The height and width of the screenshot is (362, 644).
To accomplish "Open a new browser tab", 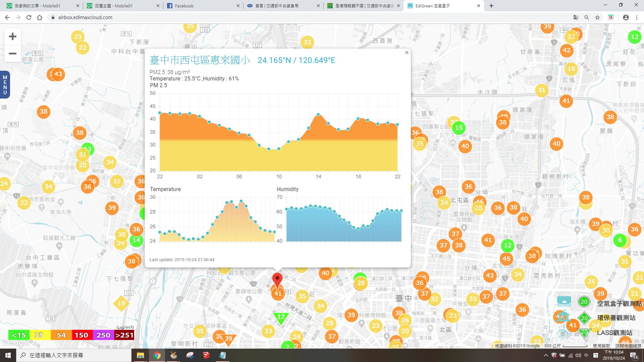I will pyautogui.click(x=491, y=6).
